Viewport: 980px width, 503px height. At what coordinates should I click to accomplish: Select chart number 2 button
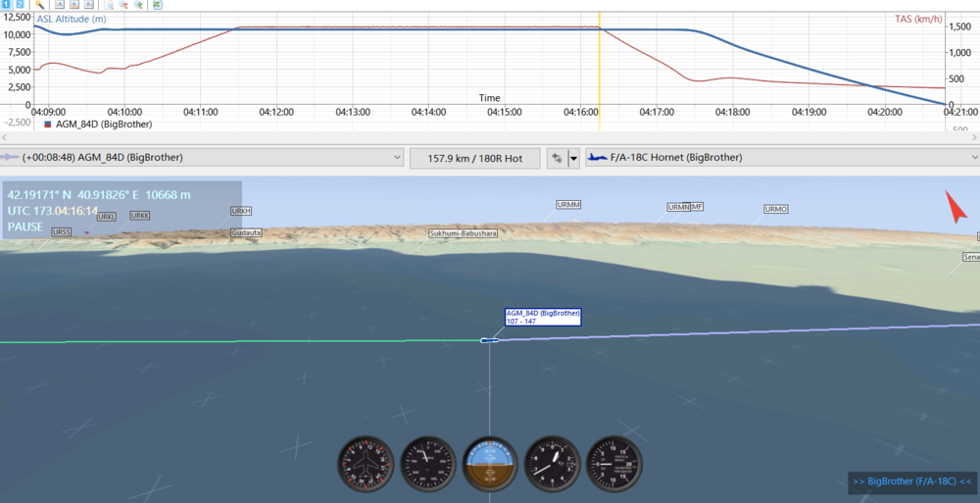coord(20,4)
